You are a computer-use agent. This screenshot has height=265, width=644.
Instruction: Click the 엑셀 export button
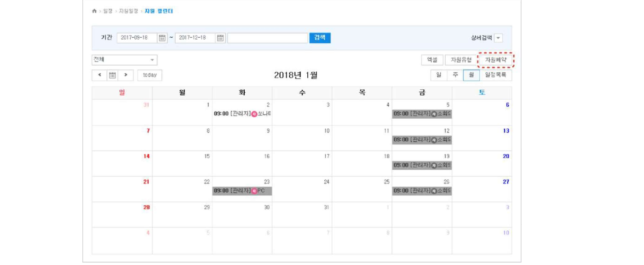coord(432,60)
